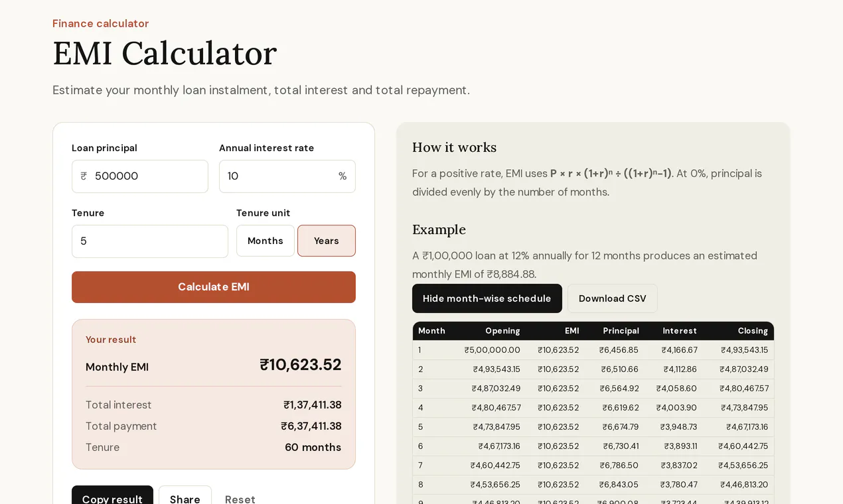Reset the calculator form
This screenshot has width=843, height=504.
click(x=240, y=499)
